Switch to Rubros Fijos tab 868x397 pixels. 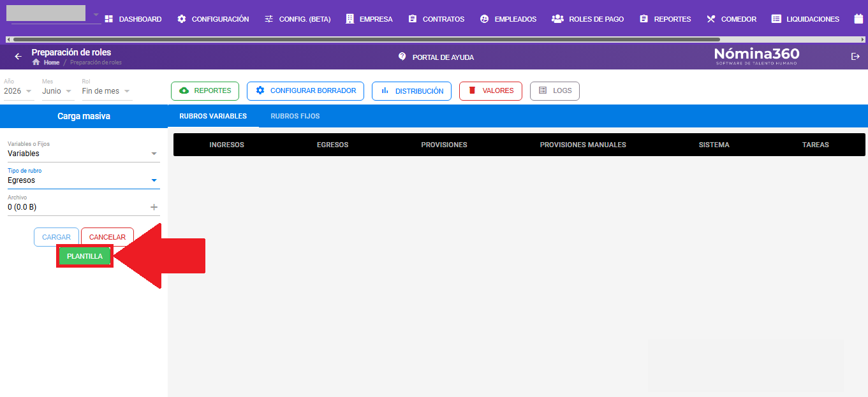coord(295,116)
